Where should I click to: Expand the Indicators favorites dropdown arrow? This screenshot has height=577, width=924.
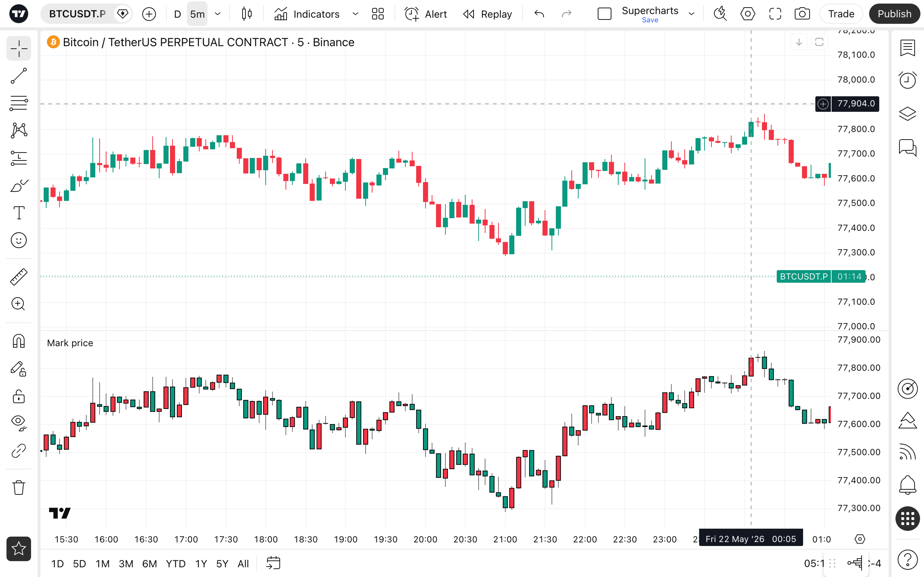tap(356, 14)
